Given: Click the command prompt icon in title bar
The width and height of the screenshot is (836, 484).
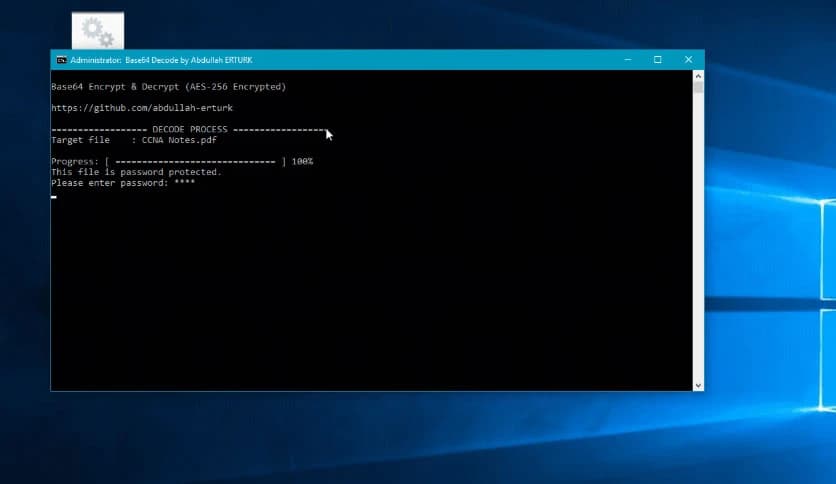Looking at the screenshot, I should click(61, 60).
